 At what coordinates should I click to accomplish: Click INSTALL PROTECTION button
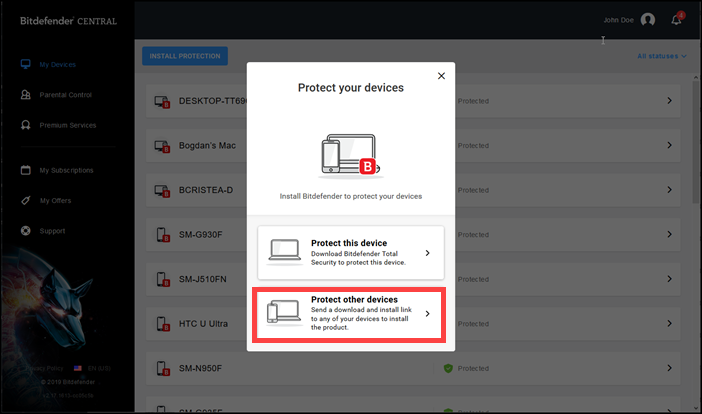coord(185,56)
